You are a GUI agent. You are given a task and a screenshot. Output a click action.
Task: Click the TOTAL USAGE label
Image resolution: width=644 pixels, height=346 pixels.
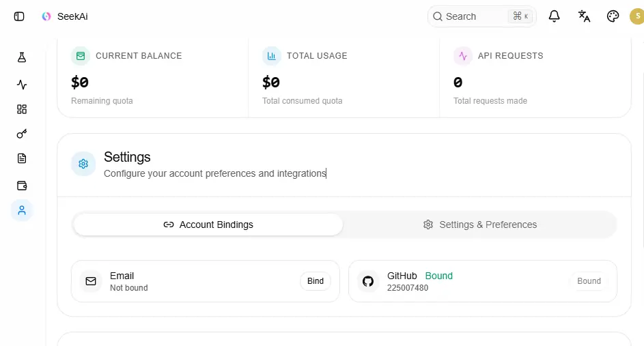pyautogui.click(x=317, y=56)
